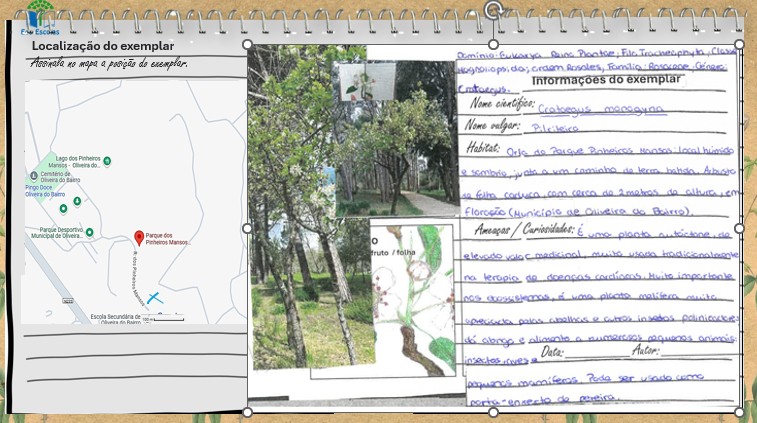The image size is (757, 423).
Task: Click the 'Pingo Doce Oliveira do Bairro' map label
Action: pyautogui.click(x=45, y=191)
